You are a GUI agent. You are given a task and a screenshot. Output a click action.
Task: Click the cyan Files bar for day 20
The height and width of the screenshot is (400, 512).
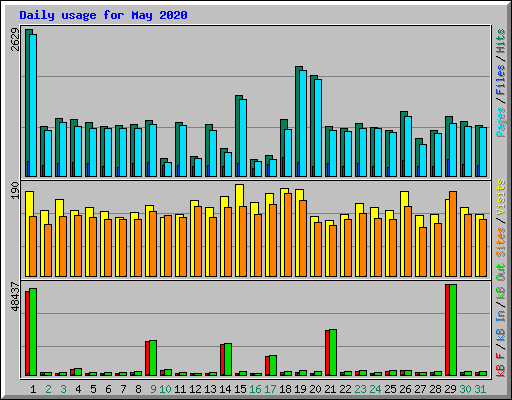point(318,128)
